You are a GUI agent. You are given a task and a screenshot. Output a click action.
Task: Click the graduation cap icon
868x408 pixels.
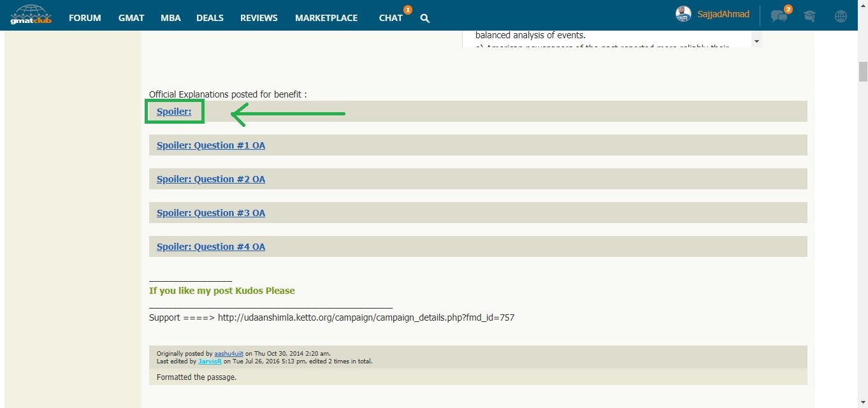pos(809,17)
